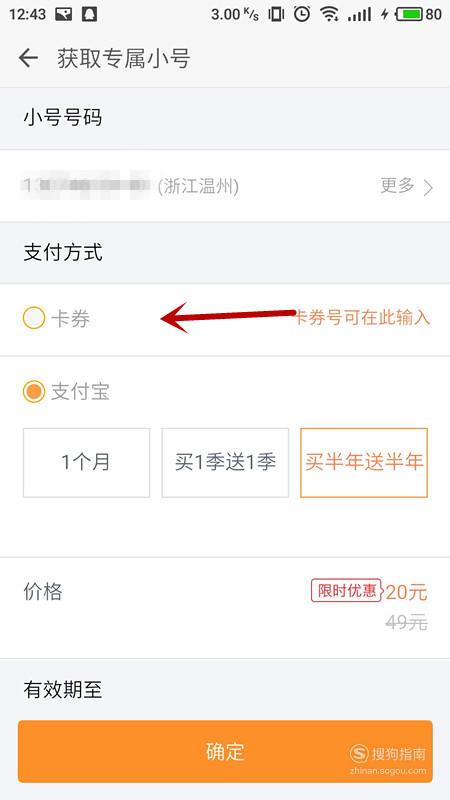Tap the picture notification icon in status bar
The height and width of the screenshot is (800, 450).
coord(64,14)
